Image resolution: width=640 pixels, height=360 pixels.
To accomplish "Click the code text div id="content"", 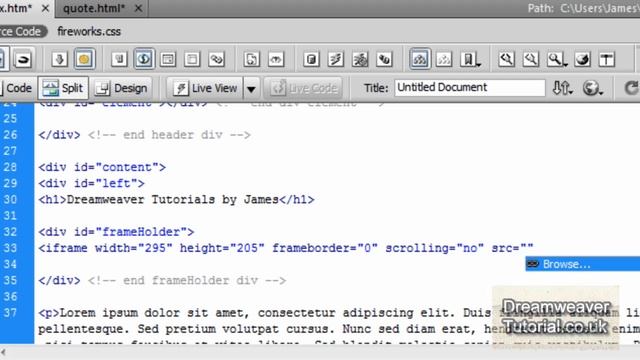I will 102,167.
